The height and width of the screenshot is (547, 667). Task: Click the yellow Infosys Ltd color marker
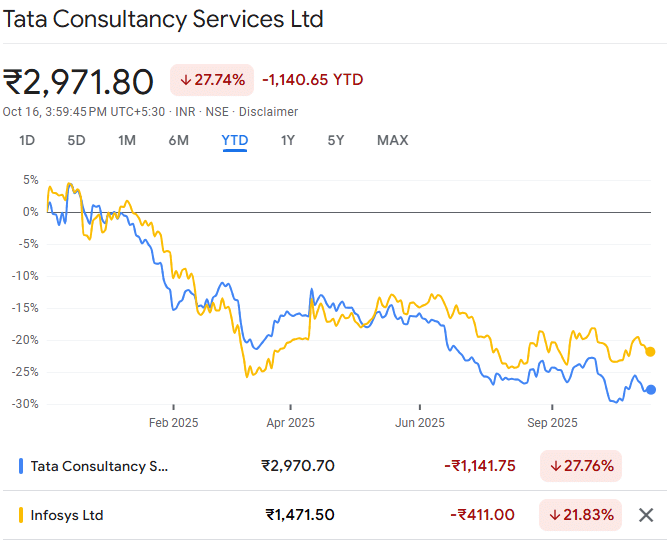[x=21, y=515]
